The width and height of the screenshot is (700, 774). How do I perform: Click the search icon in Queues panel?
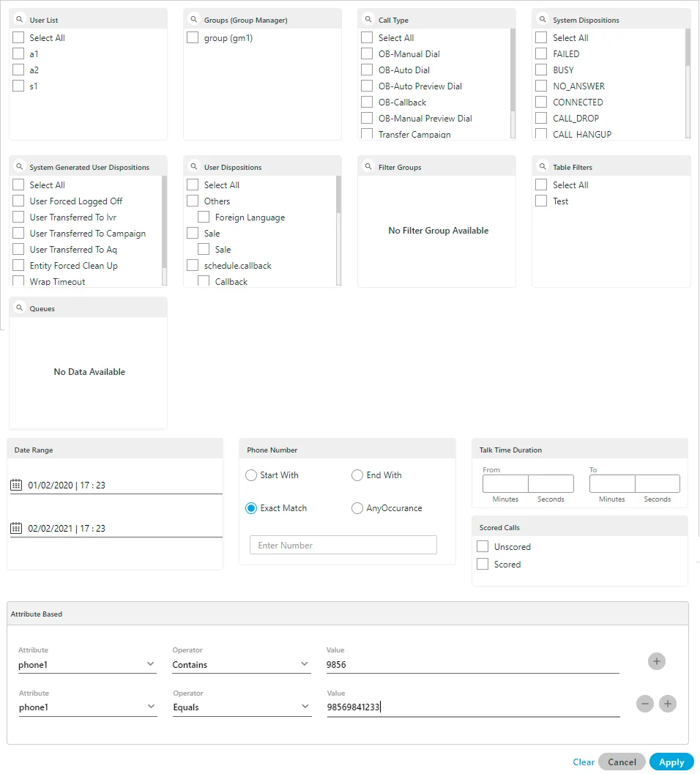[19, 308]
